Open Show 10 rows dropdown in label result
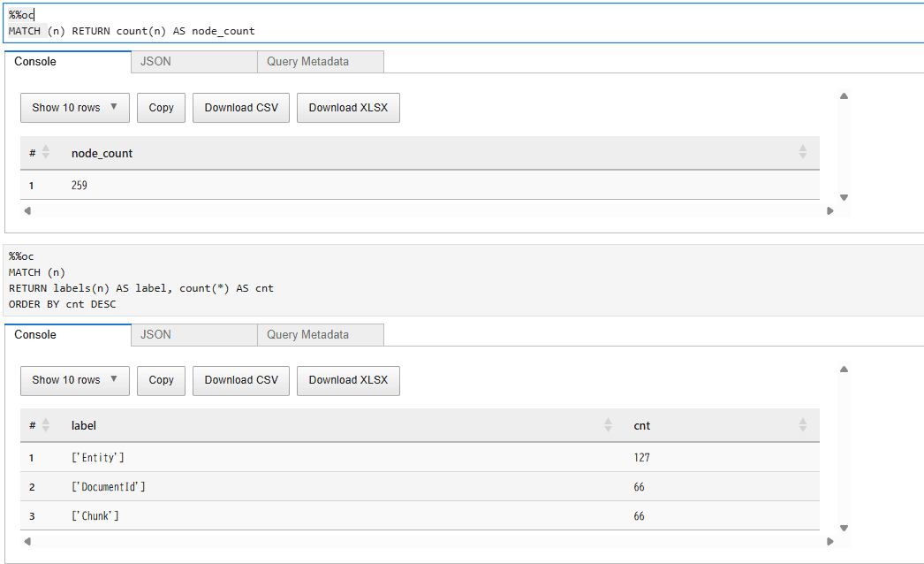Viewport: 924px width, 564px height. click(75, 380)
